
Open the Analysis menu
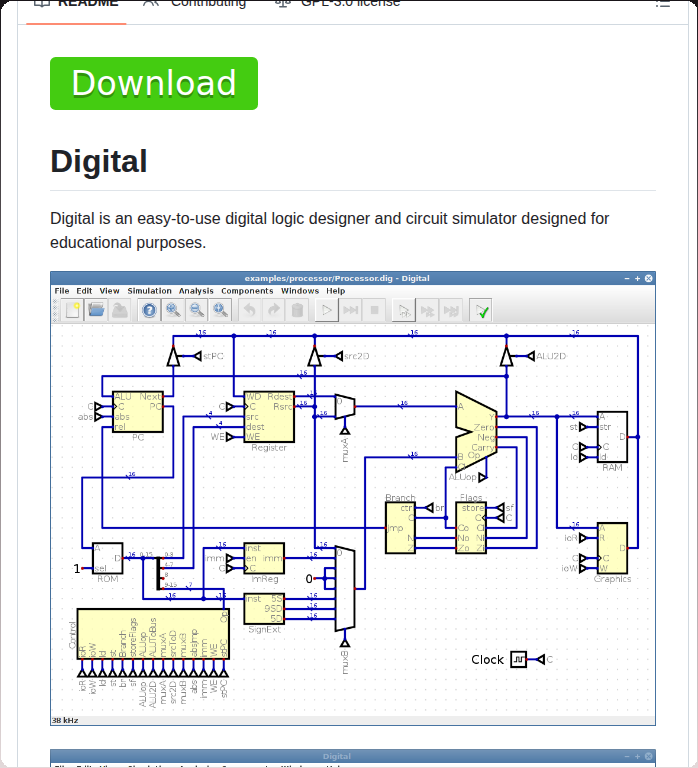[196, 291]
